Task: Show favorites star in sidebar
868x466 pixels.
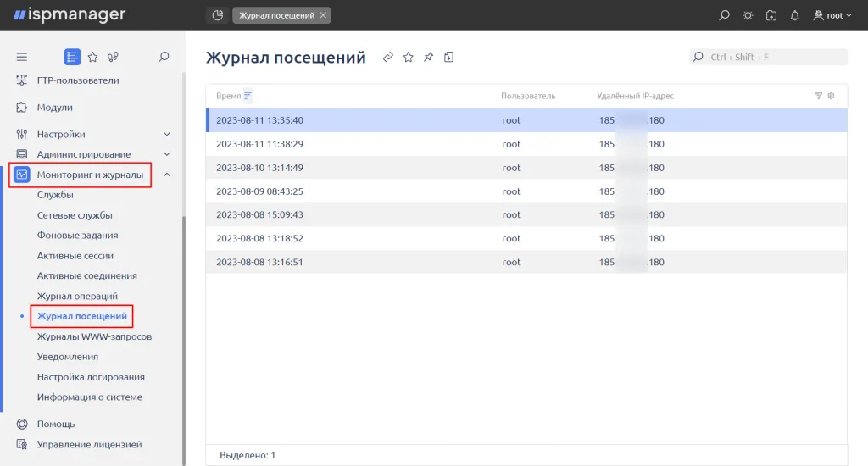Action: pyautogui.click(x=93, y=57)
